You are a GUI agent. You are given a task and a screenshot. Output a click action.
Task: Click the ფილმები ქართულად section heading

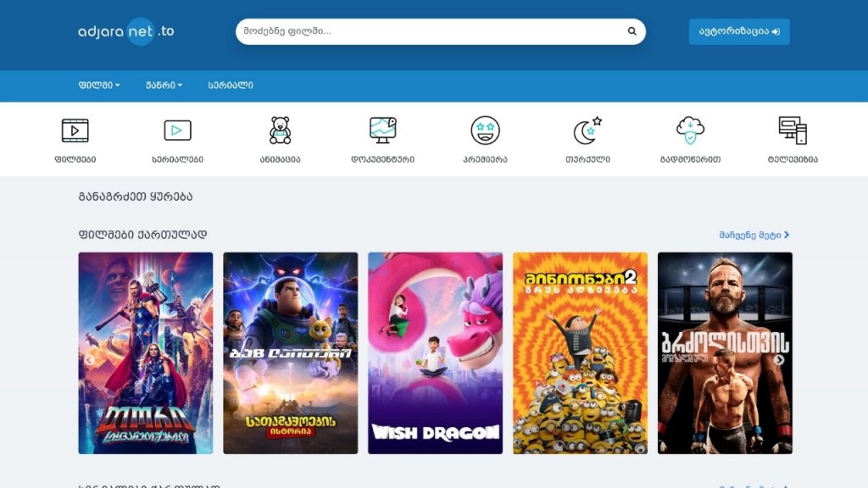(x=142, y=235)
